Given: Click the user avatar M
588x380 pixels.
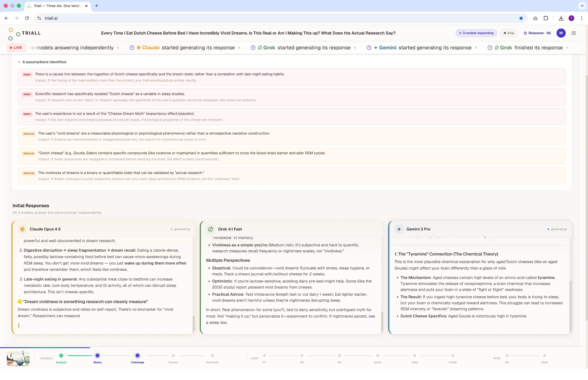Looking at the screenshot, I should tap(561, 33).
